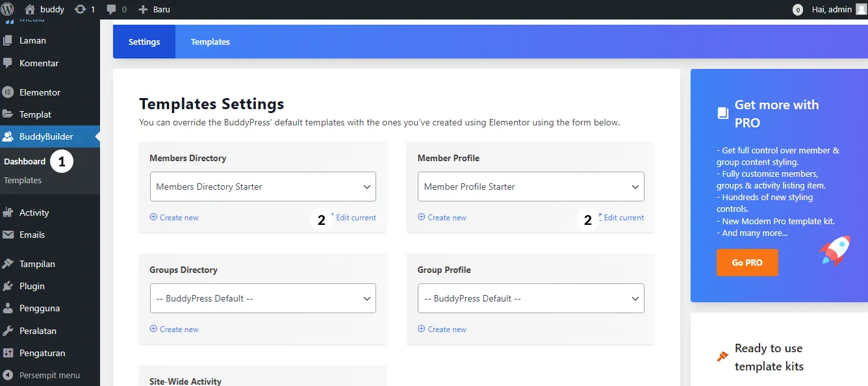Open the Groups Directory template dropdown
Screen dimensions: 868x386
click(x=262, y=298)
